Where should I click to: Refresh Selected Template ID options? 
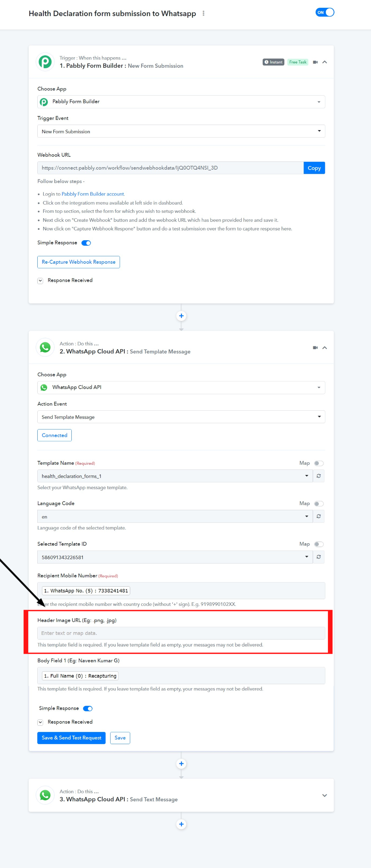319,557
